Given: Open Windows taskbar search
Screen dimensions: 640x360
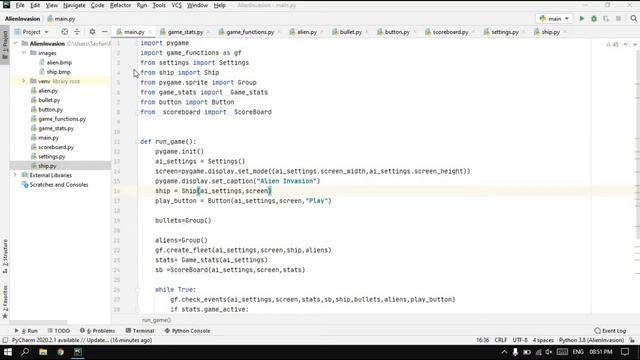Looking at the screenshot, I should (25, 352).
